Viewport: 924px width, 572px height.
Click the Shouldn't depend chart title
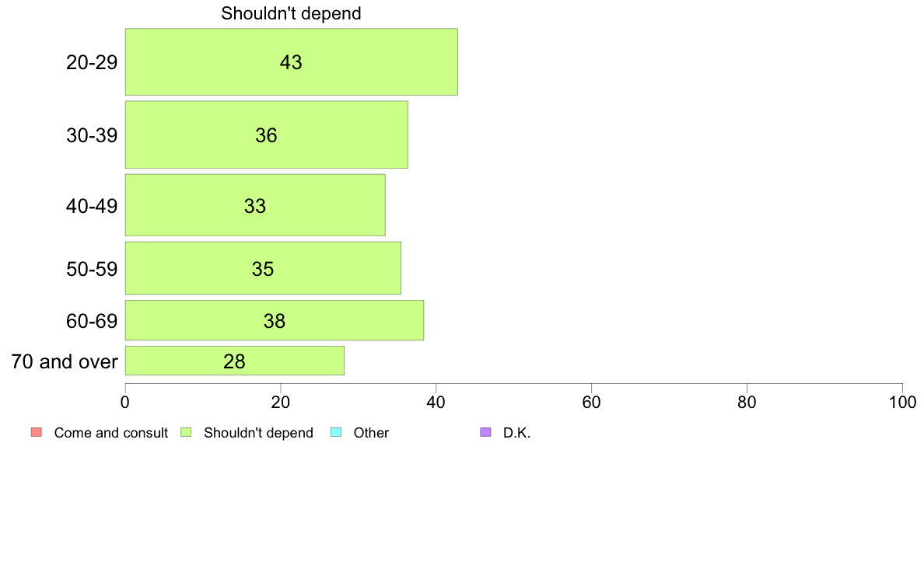pyautogui.click(x=291, y=13)
